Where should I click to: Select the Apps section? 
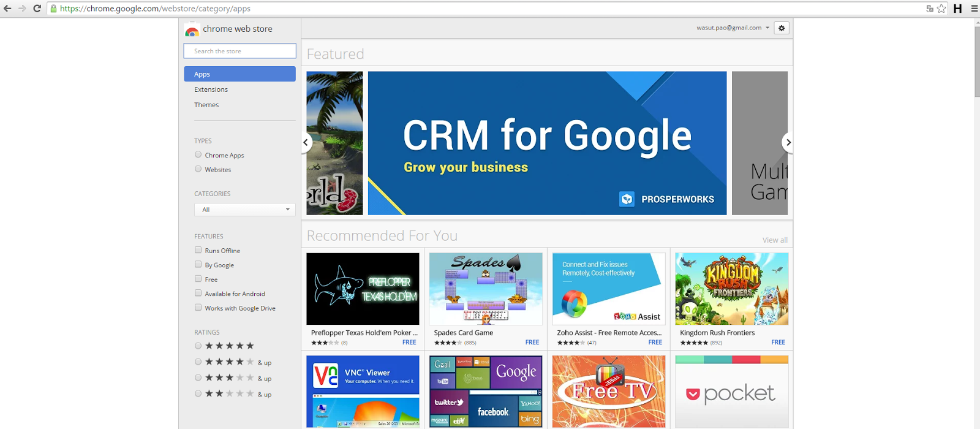239,74
